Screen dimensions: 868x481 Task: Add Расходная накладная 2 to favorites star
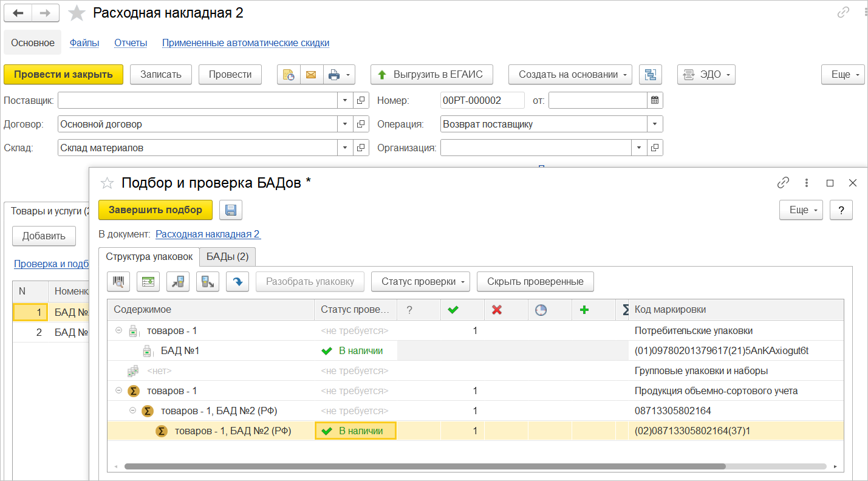(77, 13)
